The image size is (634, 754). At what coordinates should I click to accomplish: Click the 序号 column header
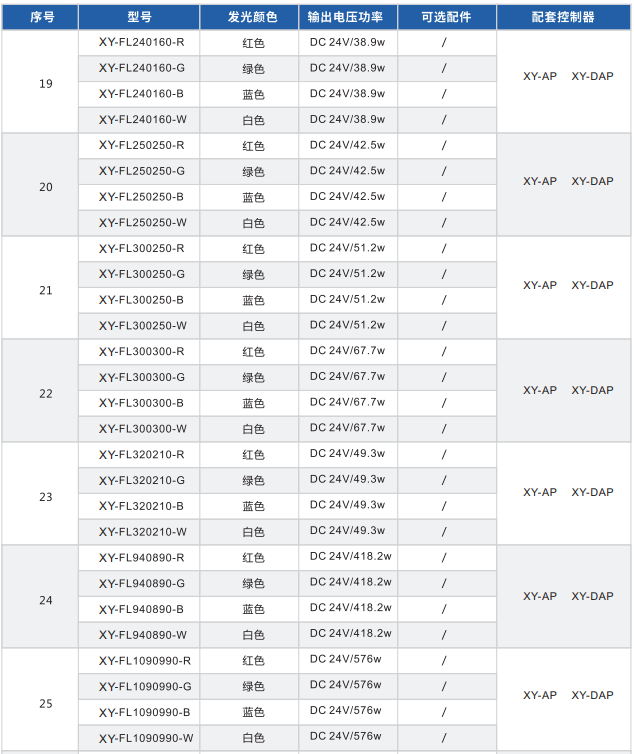41,17
